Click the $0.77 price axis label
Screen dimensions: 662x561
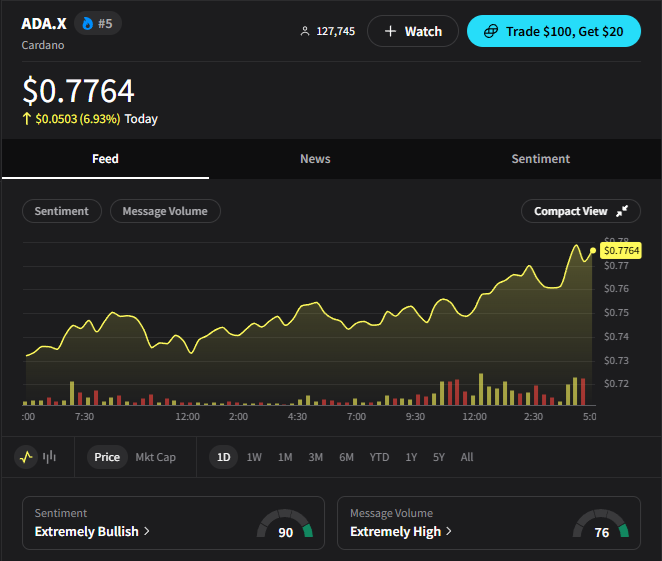pyautogui.click(x=616, y=266)
